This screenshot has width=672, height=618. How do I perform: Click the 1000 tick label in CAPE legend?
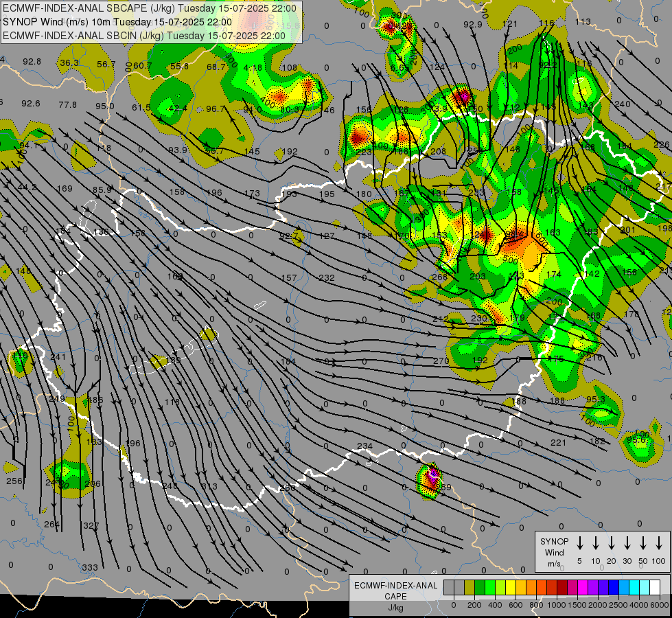pos(557,605)
